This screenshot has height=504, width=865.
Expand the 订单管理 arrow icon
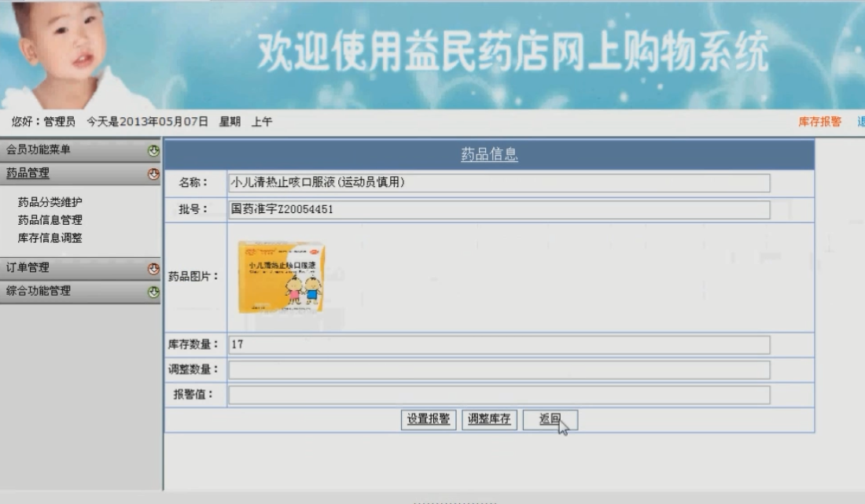[x=153, y=269]
